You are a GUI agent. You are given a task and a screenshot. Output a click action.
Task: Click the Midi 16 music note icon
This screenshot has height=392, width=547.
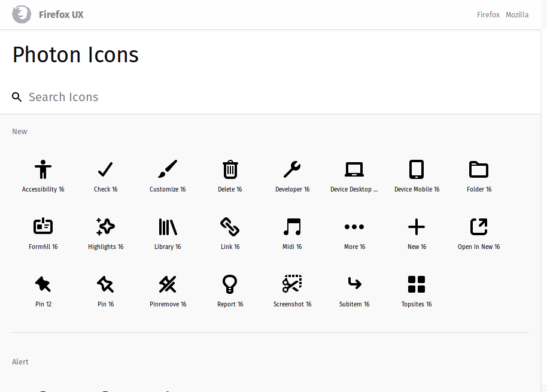(292, 227)
